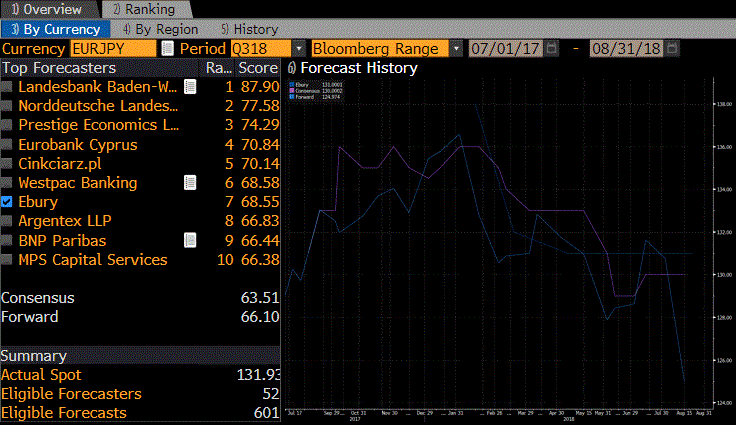Click the Eligible Forecasts count 601
Image resolution: width=736 pixels, height=425 pixels.
(x=266, y=413)
